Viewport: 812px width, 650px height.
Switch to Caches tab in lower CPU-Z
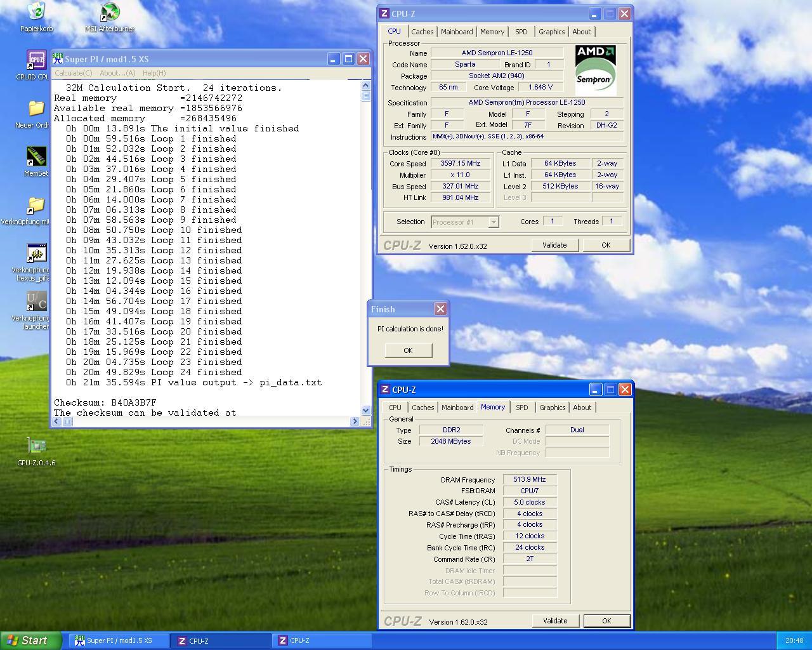[422, 408]
